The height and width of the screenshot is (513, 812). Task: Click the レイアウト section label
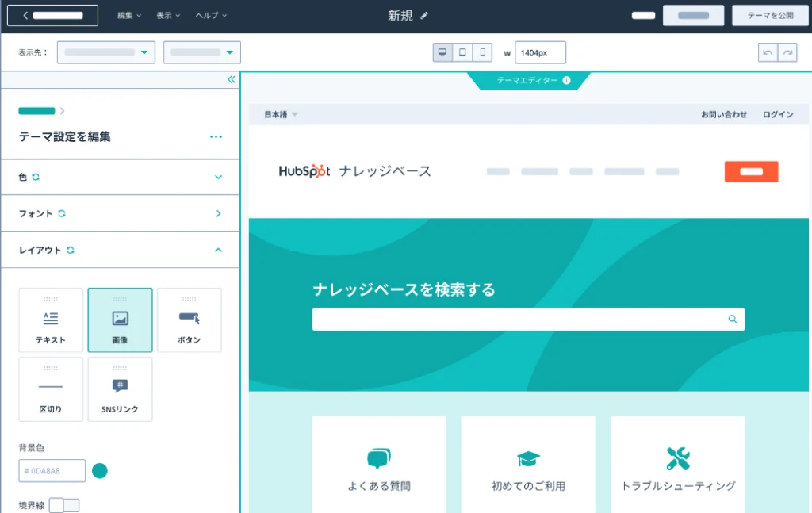pyautogui.click(x=40, y=250)
